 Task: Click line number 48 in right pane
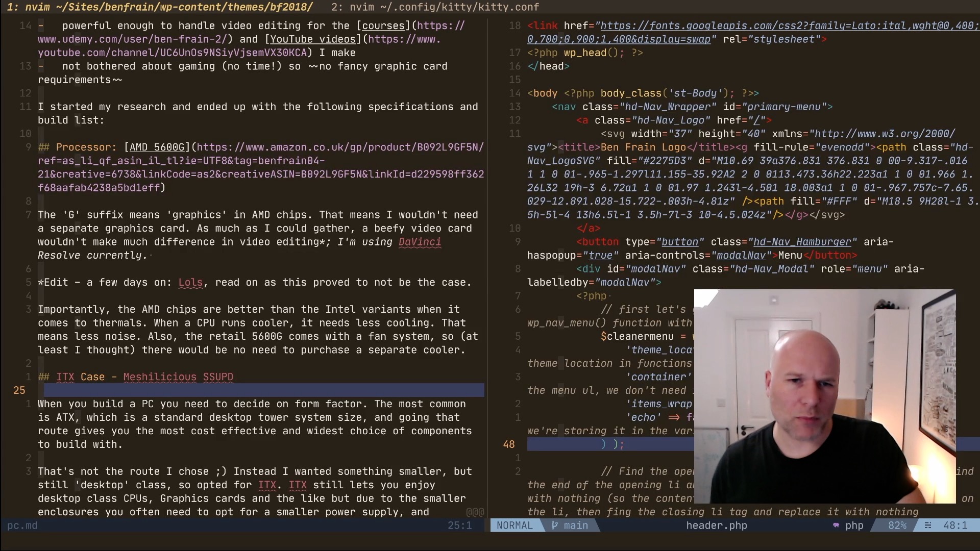[509, 444]
